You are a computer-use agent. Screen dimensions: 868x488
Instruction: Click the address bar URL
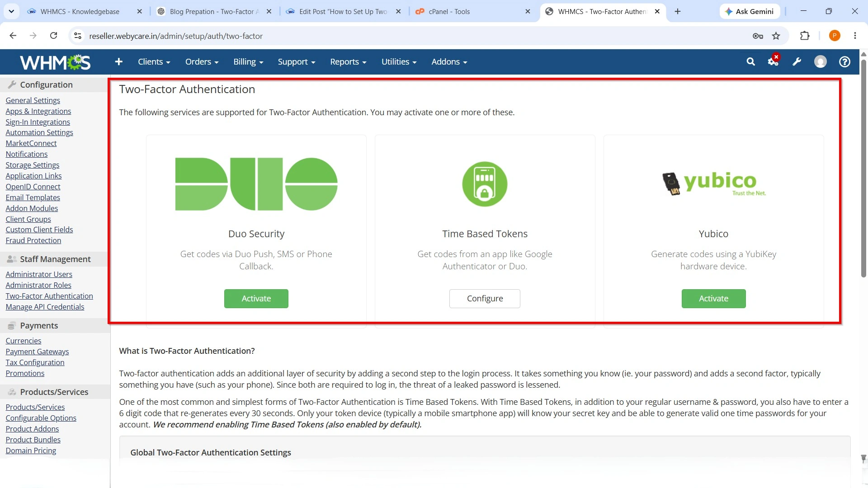click(176, 36)
